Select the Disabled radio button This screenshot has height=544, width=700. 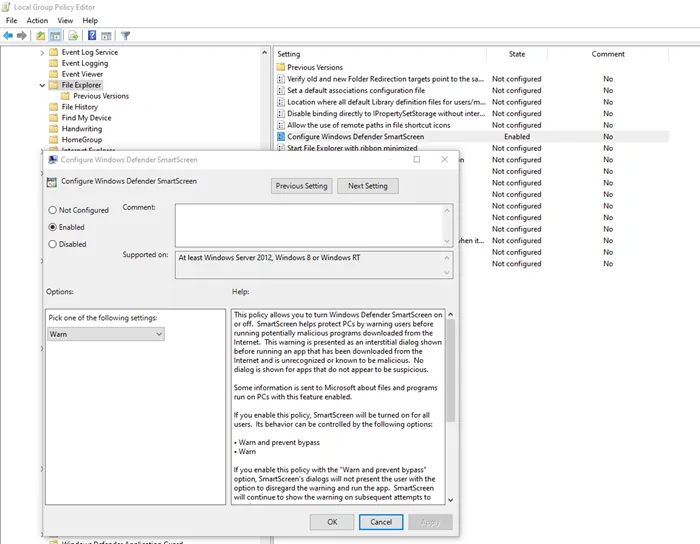click(x=52, y=244)
